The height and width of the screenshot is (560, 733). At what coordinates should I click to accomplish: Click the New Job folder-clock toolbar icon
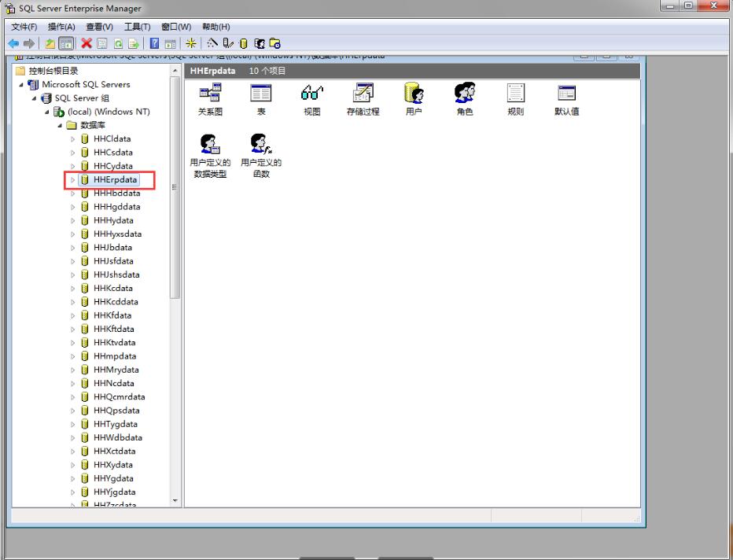coord(275,43)
